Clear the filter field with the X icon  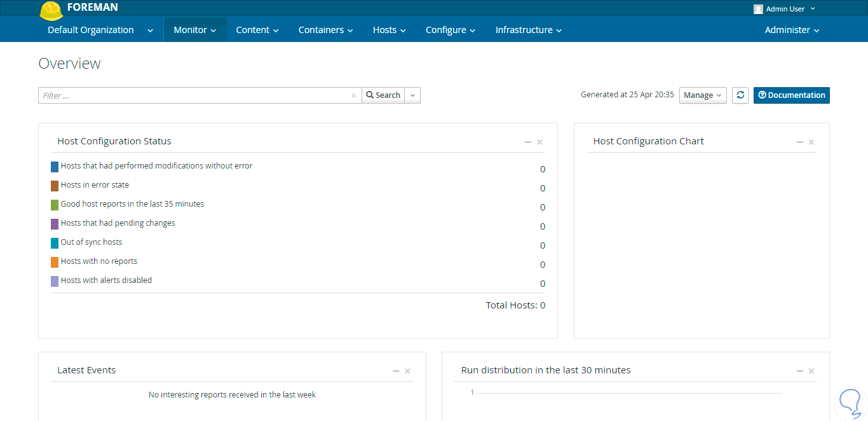tap(353, 96)
